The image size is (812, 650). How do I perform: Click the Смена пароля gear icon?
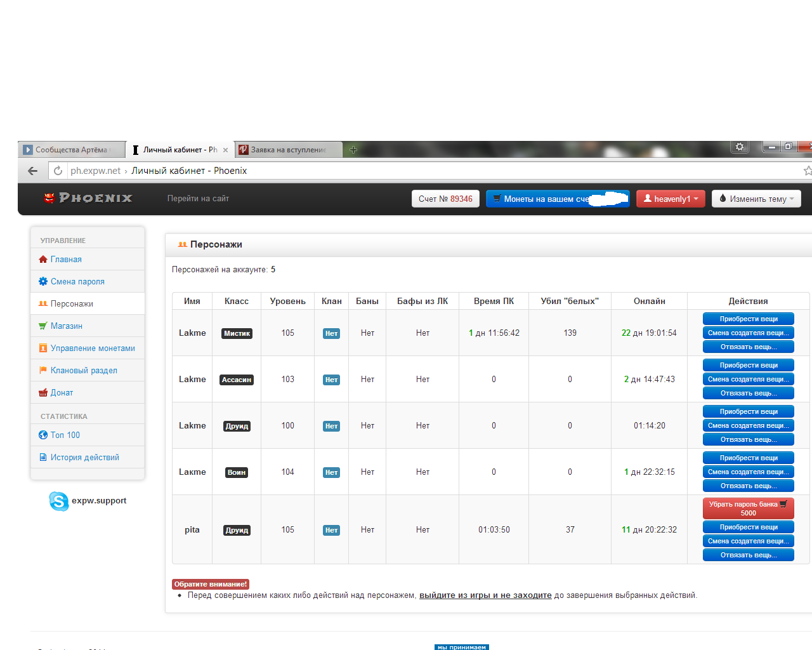(x=43, y=281)
